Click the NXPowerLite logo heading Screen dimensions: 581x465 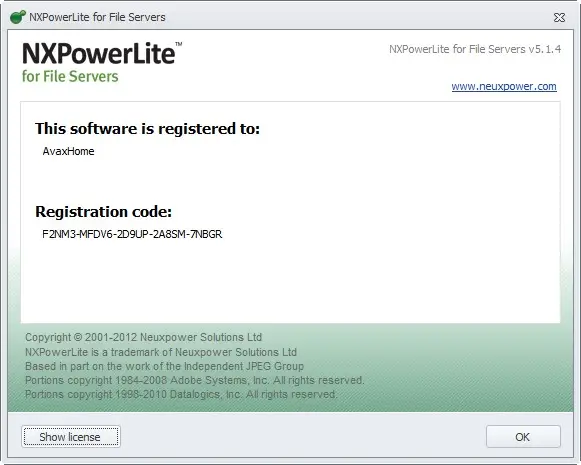coord(102,53)
